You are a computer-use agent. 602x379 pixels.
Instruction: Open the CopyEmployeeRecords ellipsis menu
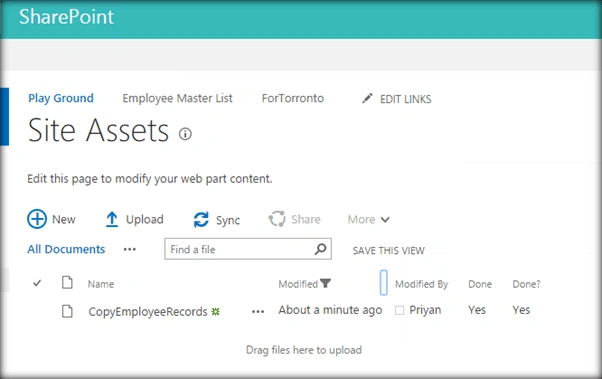point(258,311)
